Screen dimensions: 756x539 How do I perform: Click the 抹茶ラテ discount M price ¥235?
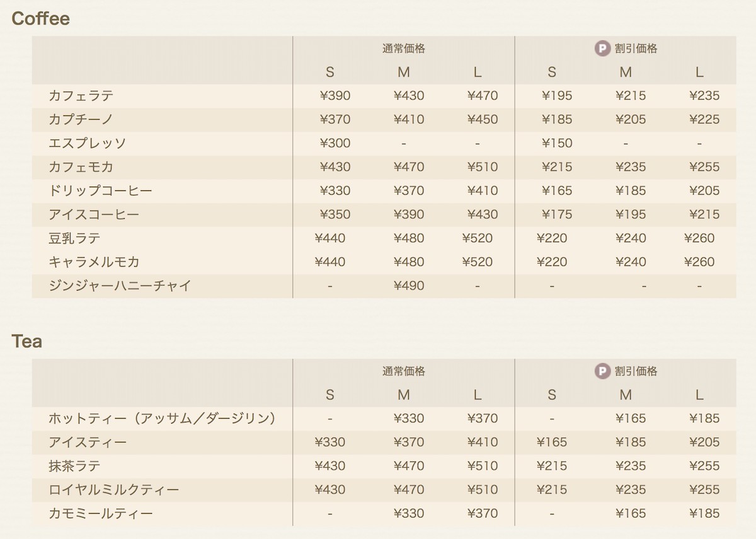tap(631, 467)
